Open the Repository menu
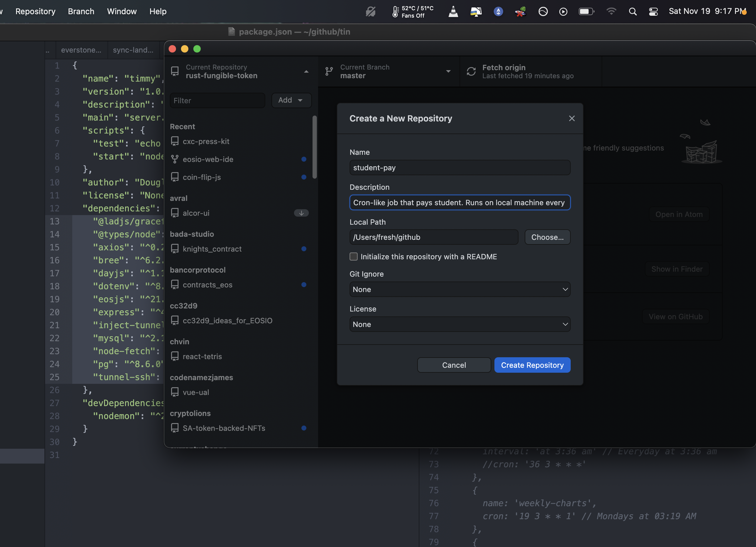Screen dimensions: 756x547 coord(35,12)
